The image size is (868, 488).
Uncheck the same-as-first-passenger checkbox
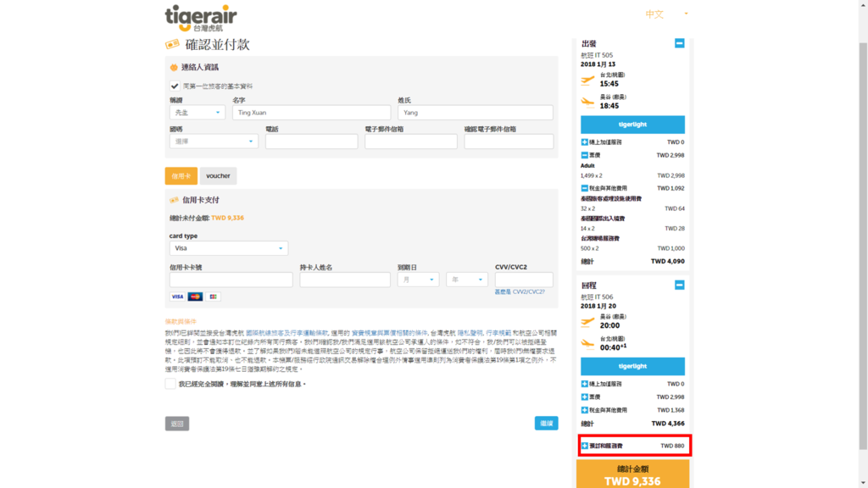pos(175,86)
